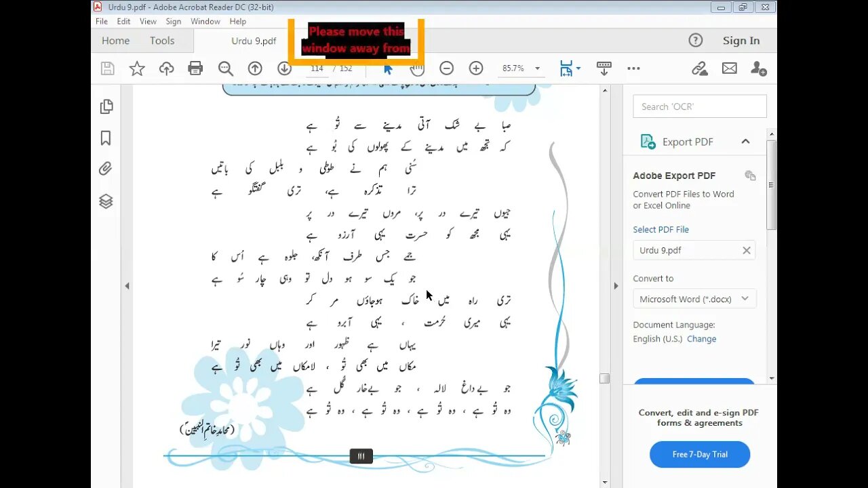868x488 pixels.
Task: Open the Convert to Microsoft Word dropdown
Action: 694,299
